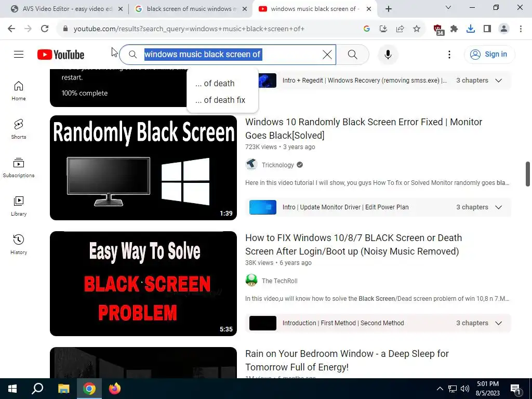Screen dimensions: 532x399
Task: Reload the page with the refresh icon
Action: (45, 29)
